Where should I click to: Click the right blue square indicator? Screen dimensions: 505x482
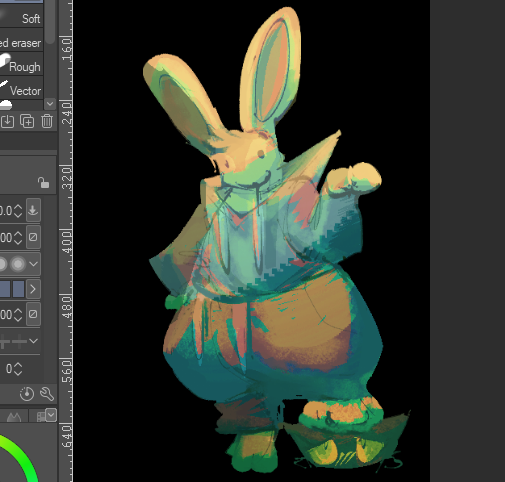18,289
